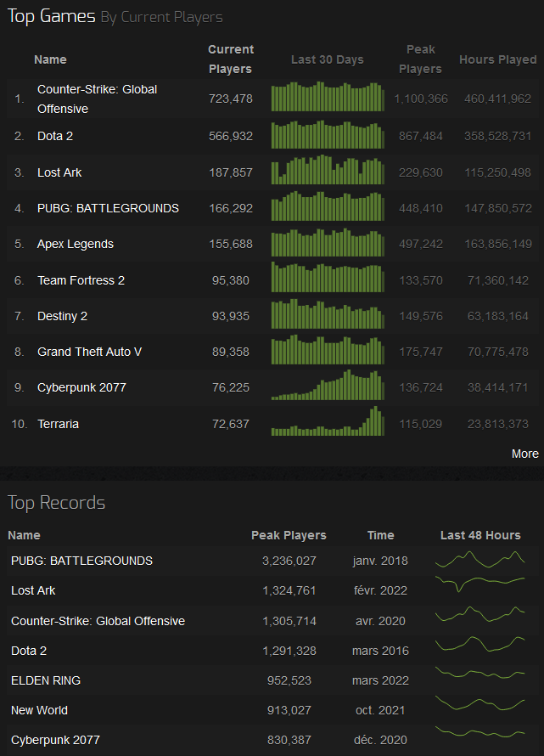Click Cyberpunk 2077 last 48 hours sparkline
The image size is (544, 756).
480,732
